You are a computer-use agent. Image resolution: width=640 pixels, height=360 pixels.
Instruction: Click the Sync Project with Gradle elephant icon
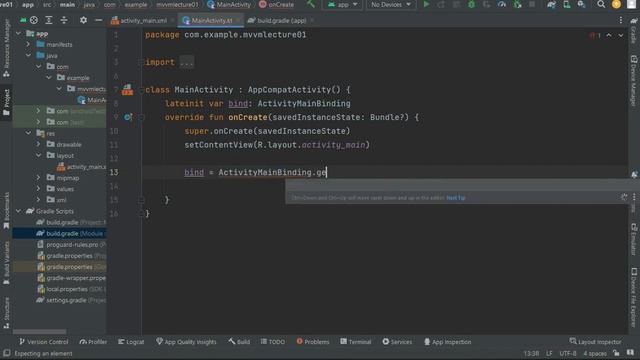point(551,4)
